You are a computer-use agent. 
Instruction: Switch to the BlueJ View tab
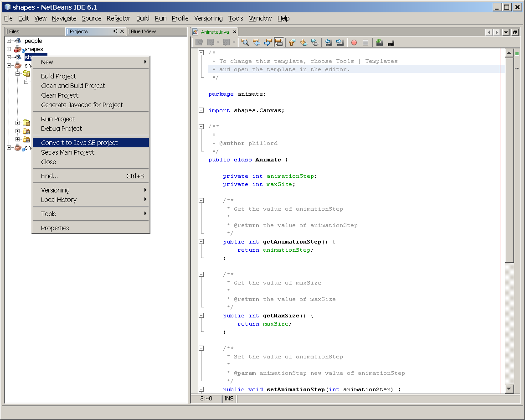click(x=143, y=31)
